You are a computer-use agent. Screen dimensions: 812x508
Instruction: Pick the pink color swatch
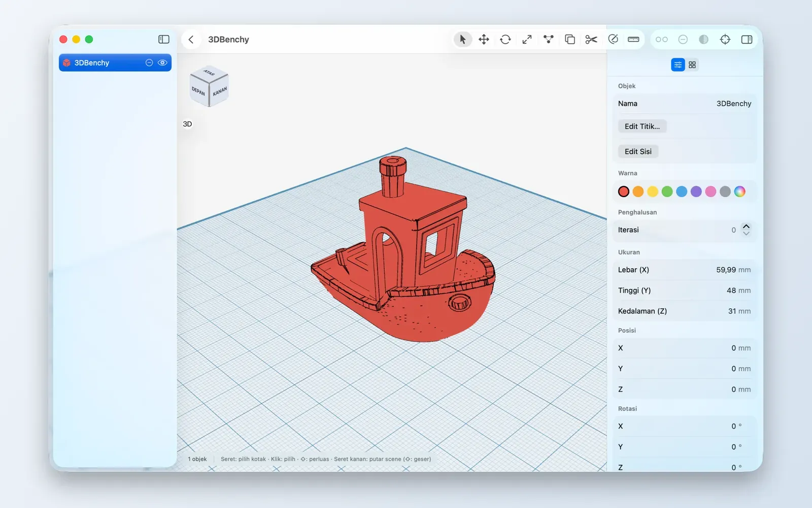coord(710,192)
